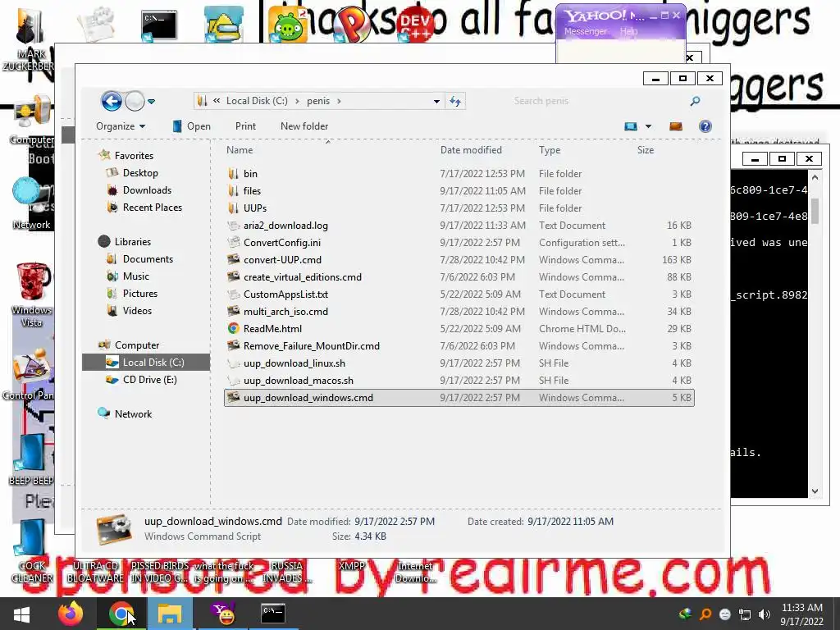Select uup_download_windows.cmd in the file list
This screenshot has height=630, width=840.
(459, 398)
